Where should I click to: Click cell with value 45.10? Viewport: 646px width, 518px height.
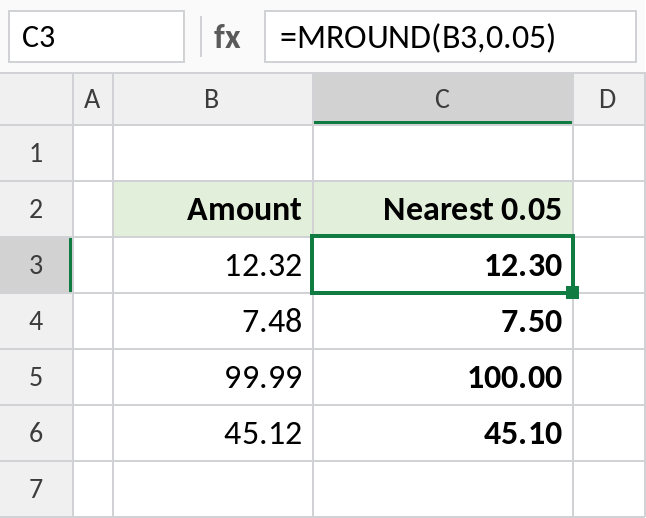(x=443, y=433)
